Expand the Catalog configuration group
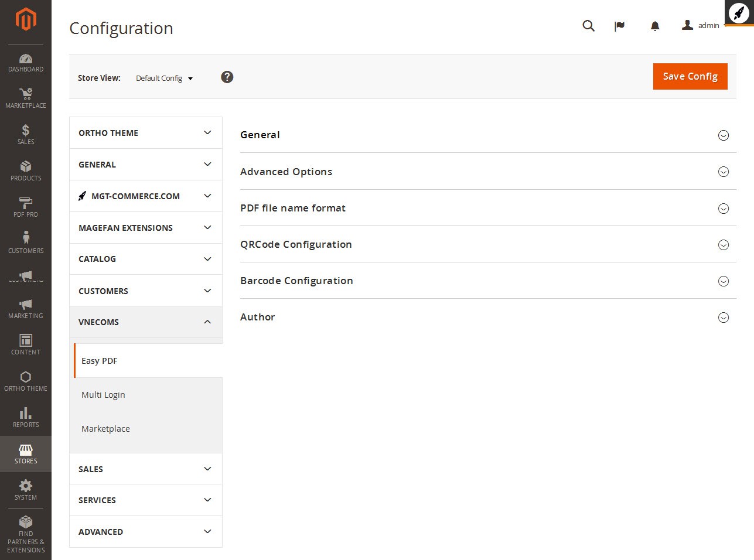 click(x=145, y=258)
